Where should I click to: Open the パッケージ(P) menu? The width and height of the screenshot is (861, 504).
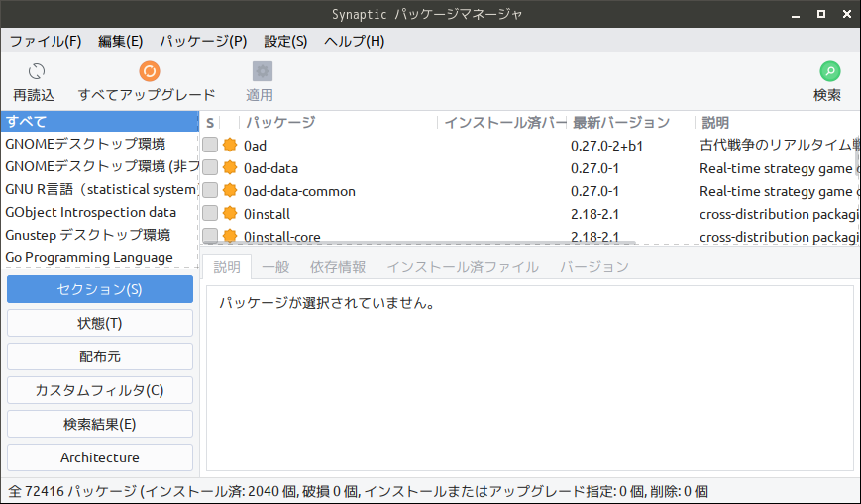pyautogui.click(x=203, y=42)
